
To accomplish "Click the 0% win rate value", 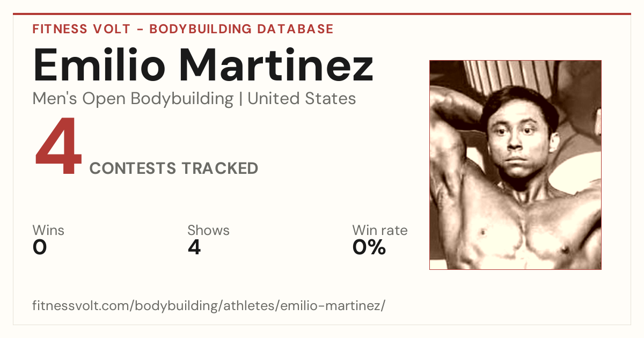I will click(369, 247).
